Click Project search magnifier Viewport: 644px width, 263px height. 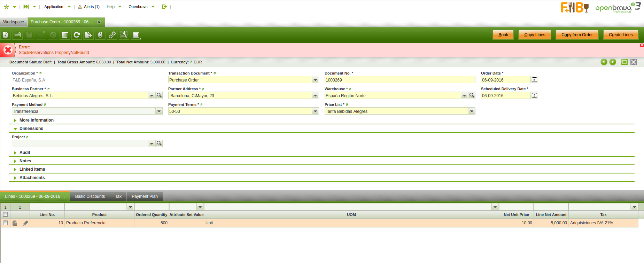tap(159, 143)
